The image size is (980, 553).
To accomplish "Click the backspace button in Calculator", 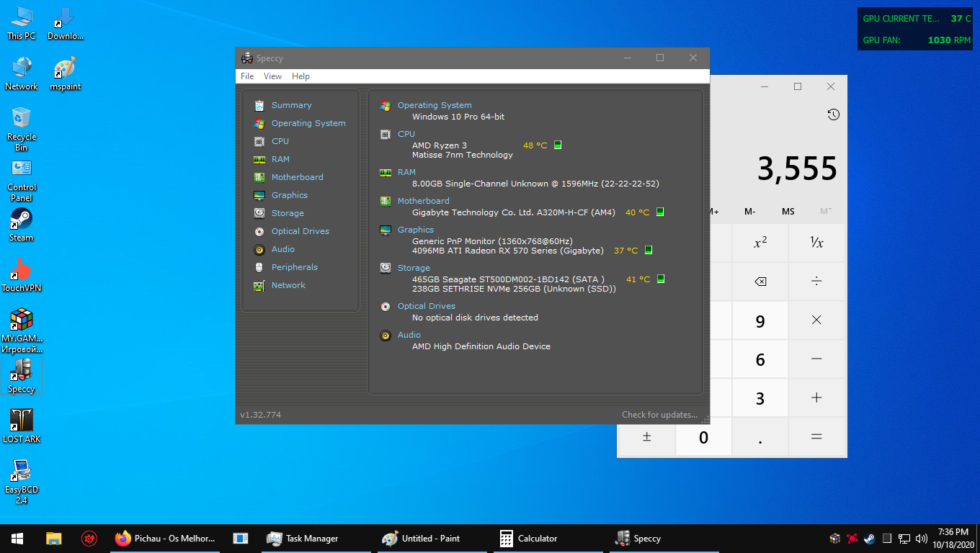I will (x=760, y=282).
